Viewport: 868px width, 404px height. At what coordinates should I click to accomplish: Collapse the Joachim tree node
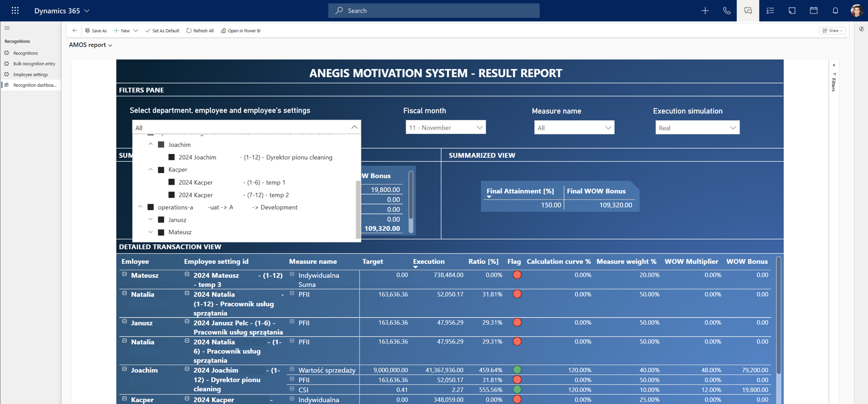(x=151, y=144)
